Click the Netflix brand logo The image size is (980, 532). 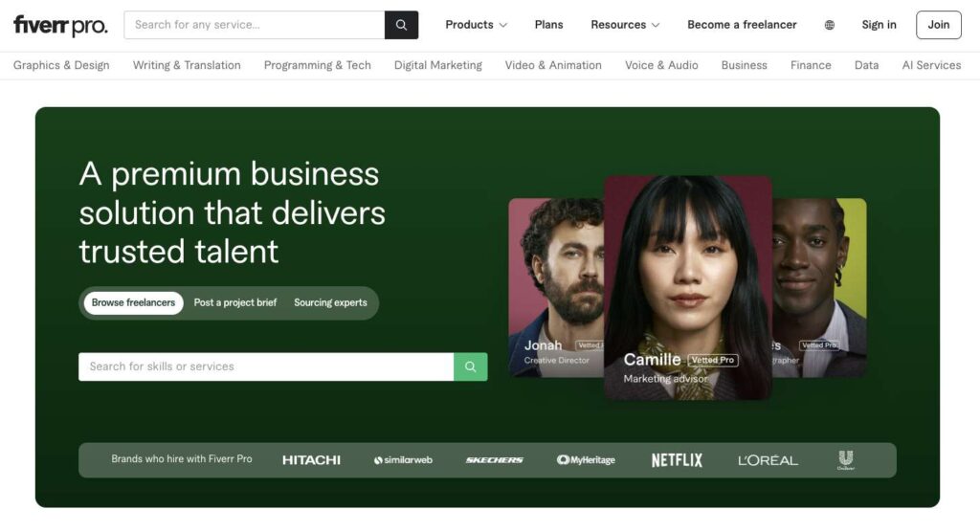[x=677, y=460]
